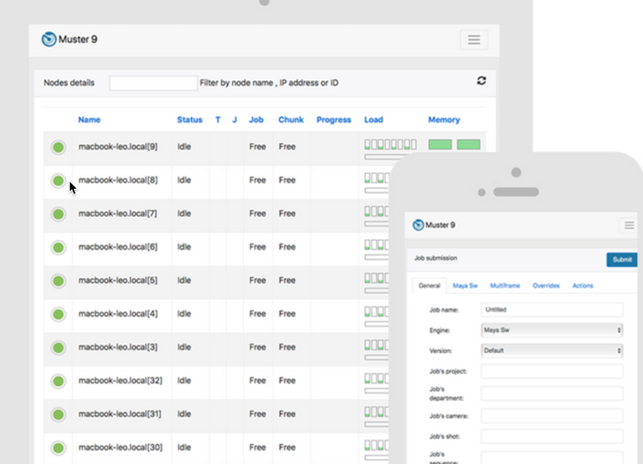This screenshot has height=464, width=643.
Task: Click the Job name field with Untitled
Action: [x=552, y=310]
